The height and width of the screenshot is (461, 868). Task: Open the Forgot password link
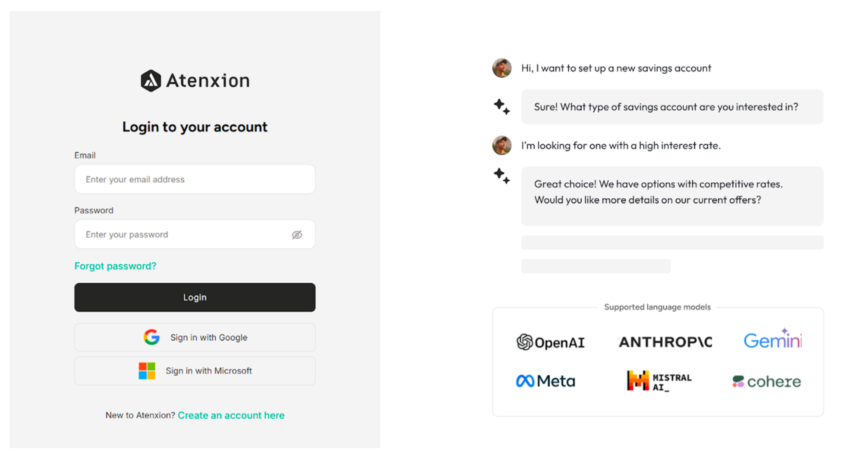pyautogui.click(x=115, y=266)
